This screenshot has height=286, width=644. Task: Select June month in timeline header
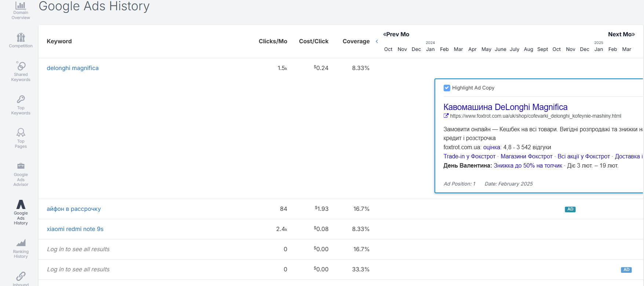pos(501,49)
